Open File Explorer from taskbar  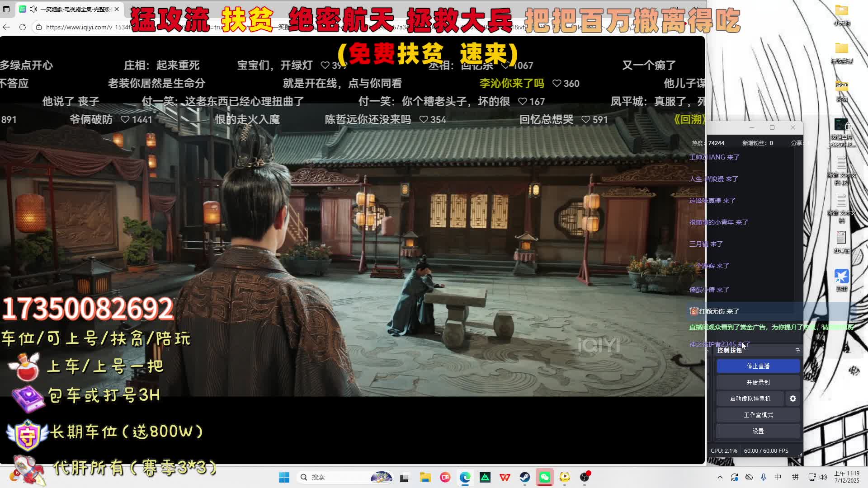click(x=425, y=477)
